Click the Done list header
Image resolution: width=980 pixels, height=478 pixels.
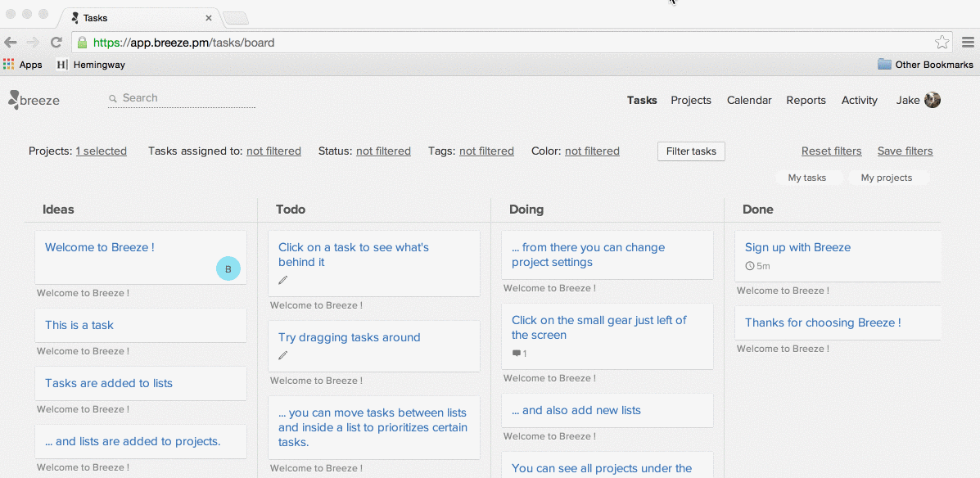758,210
